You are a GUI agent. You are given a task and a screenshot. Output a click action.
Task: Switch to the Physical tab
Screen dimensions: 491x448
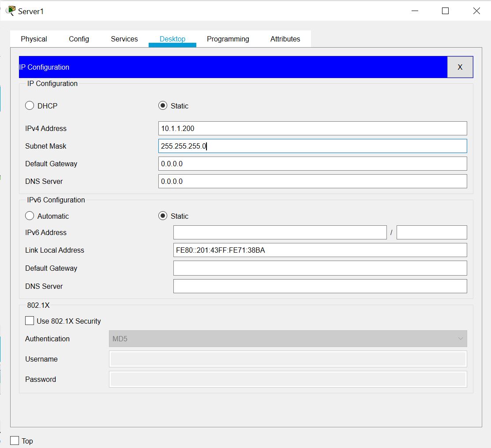tap(34, 39)
